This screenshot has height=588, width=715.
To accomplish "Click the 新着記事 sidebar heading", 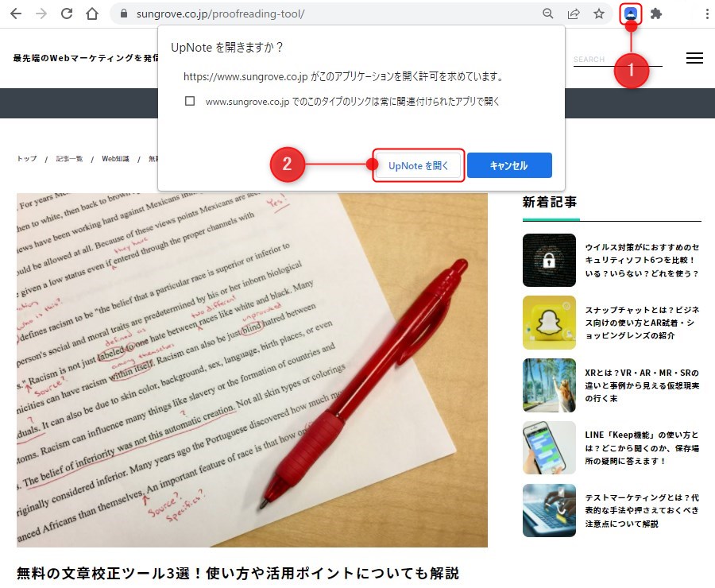I will pos(550,202).
